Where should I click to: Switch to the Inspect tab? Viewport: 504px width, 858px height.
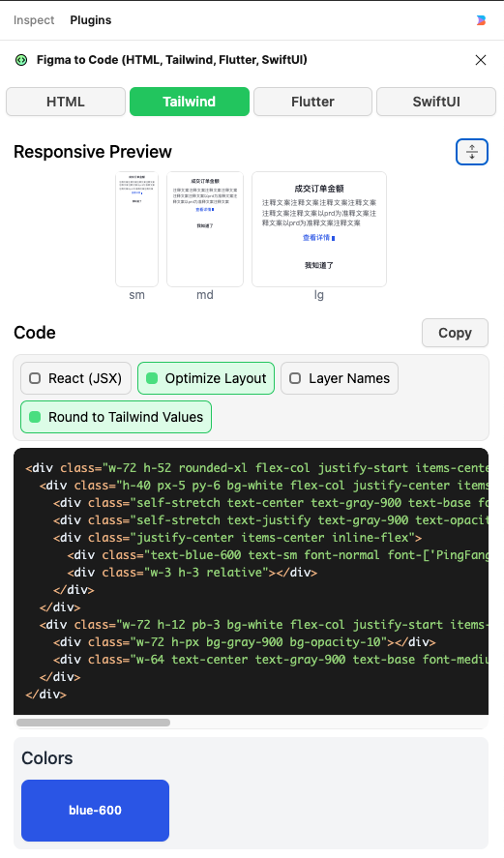34,20
